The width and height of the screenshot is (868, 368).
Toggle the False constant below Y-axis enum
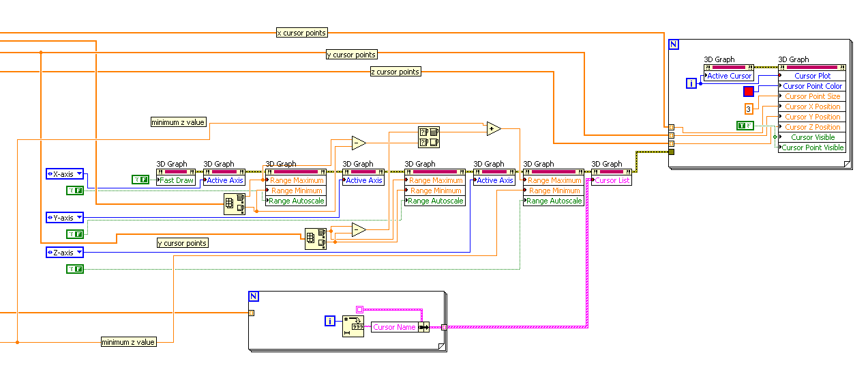point(74,233)
